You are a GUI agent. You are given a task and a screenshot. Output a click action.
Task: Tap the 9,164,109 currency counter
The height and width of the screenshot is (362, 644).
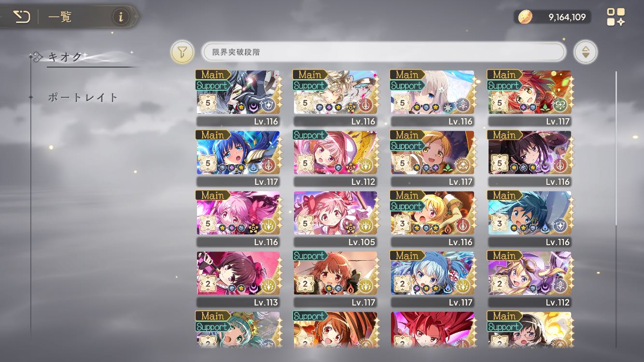tap(567, 17)
